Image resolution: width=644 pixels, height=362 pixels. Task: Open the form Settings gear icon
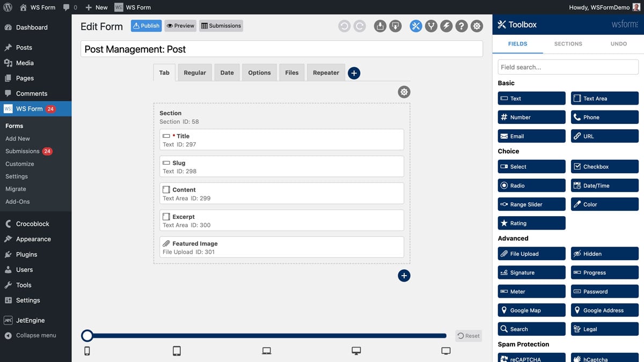[x=477, y=25]
